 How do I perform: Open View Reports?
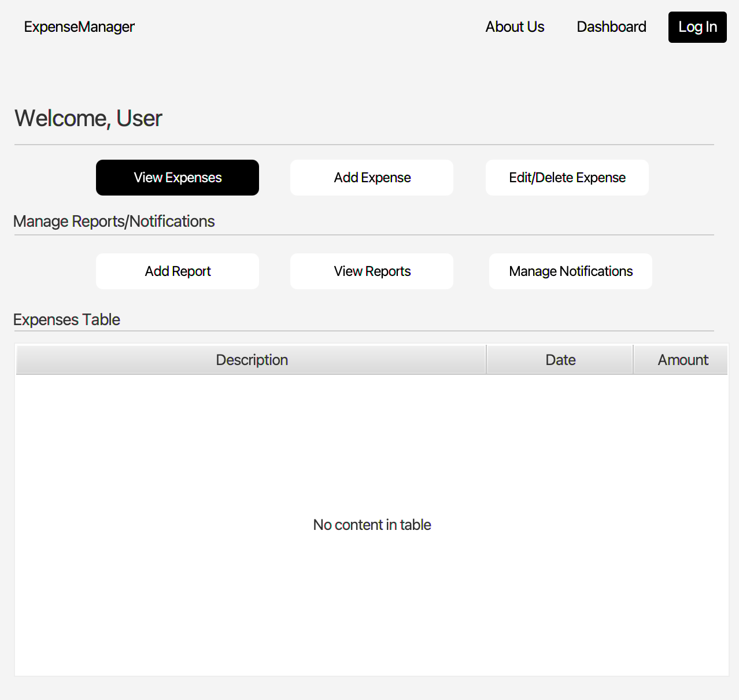371,271
